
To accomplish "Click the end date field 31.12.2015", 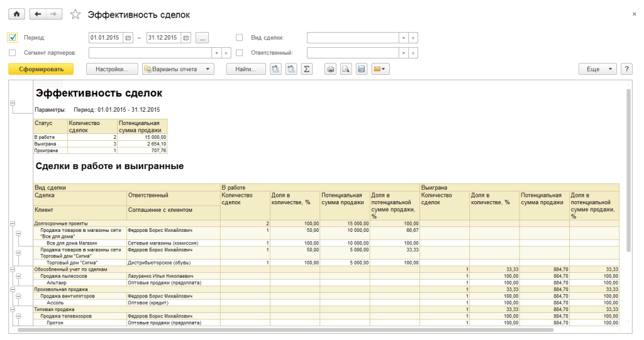I will [163, 38].
